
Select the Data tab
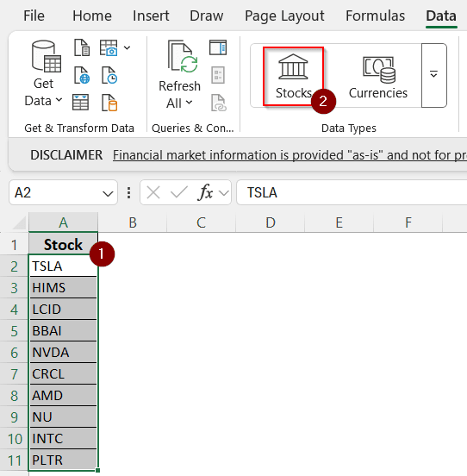[x=441, y=16]
